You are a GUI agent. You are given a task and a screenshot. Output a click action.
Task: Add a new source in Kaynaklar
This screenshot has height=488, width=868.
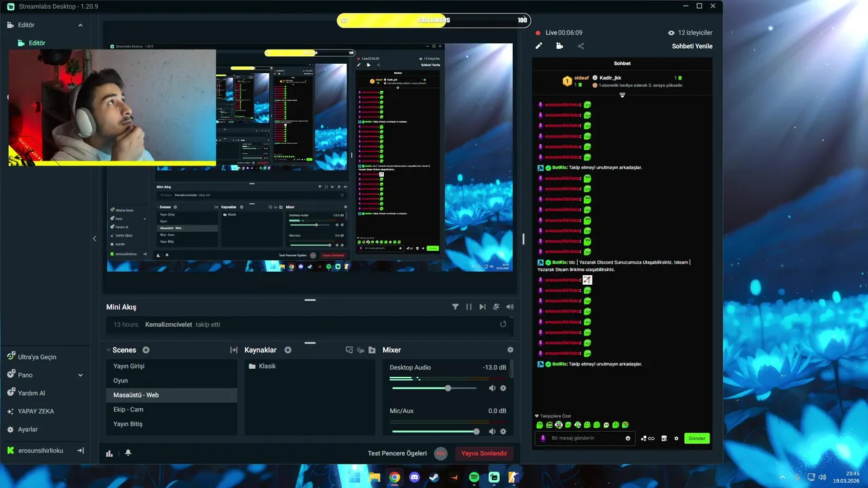point(288,350)
